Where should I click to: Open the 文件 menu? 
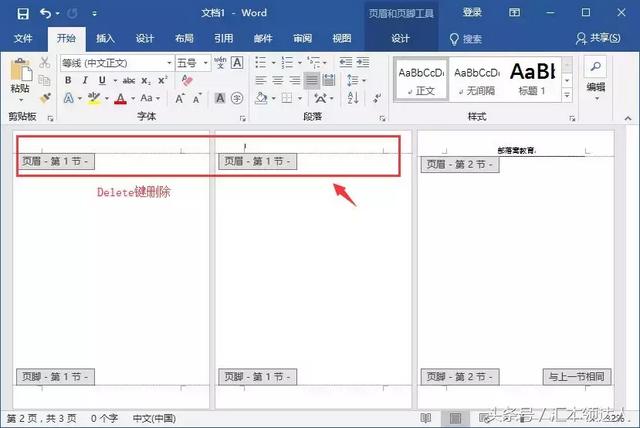pyautogui.click(x=23, y=39)
